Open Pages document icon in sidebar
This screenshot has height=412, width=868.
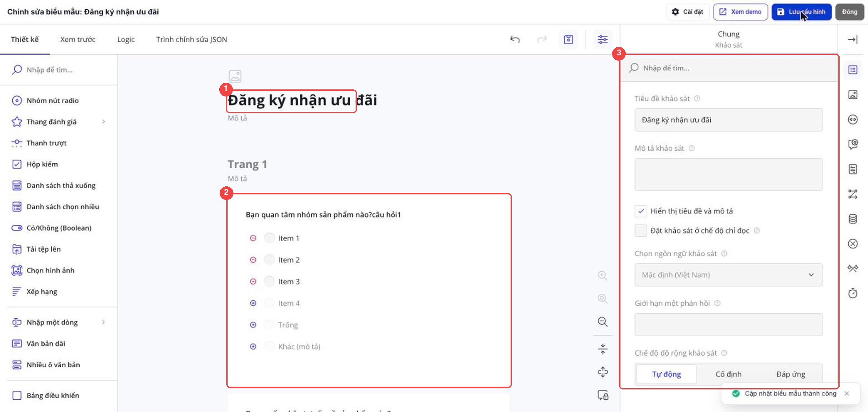853,169
